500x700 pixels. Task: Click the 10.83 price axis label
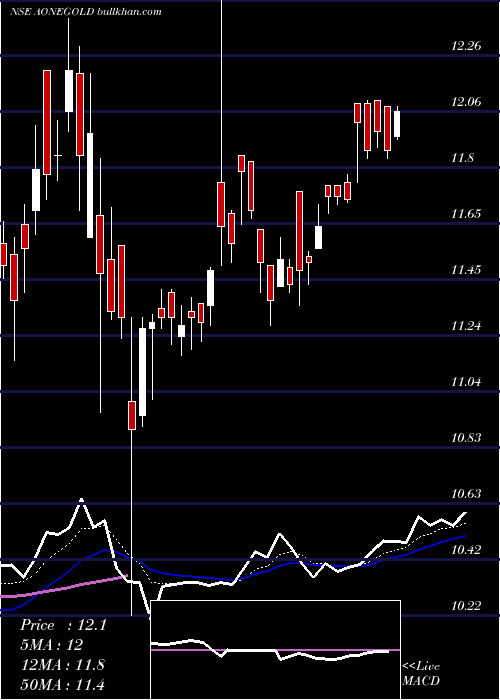[467, 438]
